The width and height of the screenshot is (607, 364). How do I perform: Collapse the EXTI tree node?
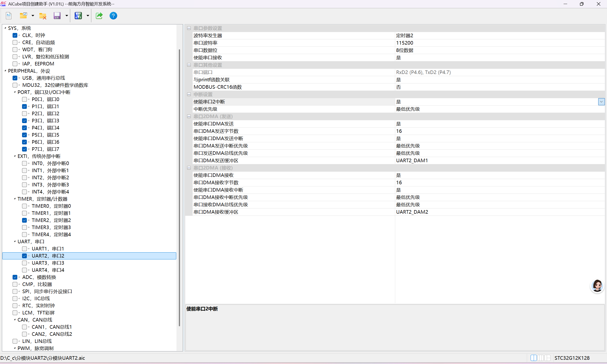point(15,156)
